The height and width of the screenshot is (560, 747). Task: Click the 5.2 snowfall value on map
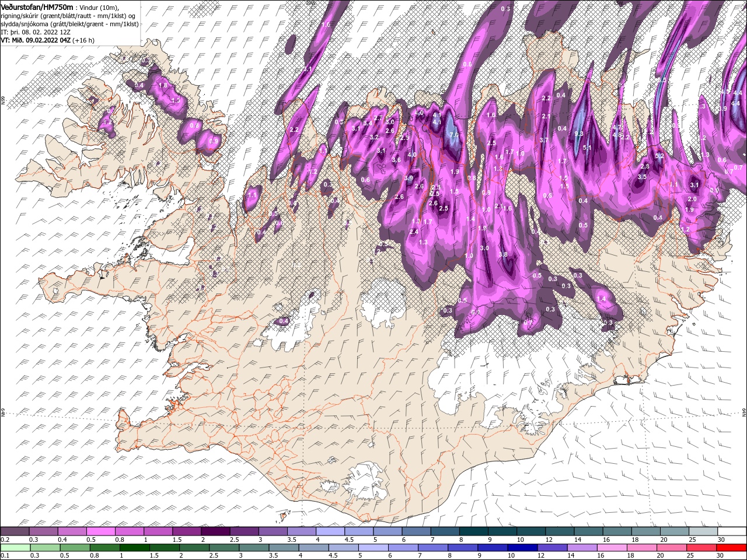coord(659,156)
